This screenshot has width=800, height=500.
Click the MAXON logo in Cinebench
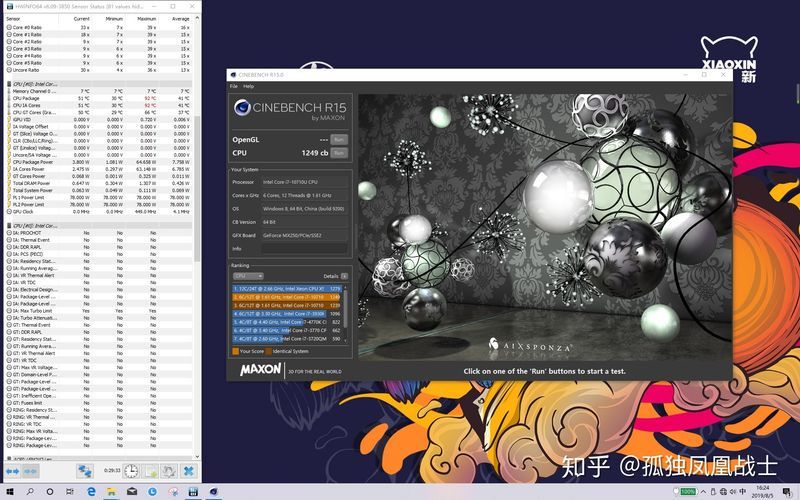coord(260,369)
